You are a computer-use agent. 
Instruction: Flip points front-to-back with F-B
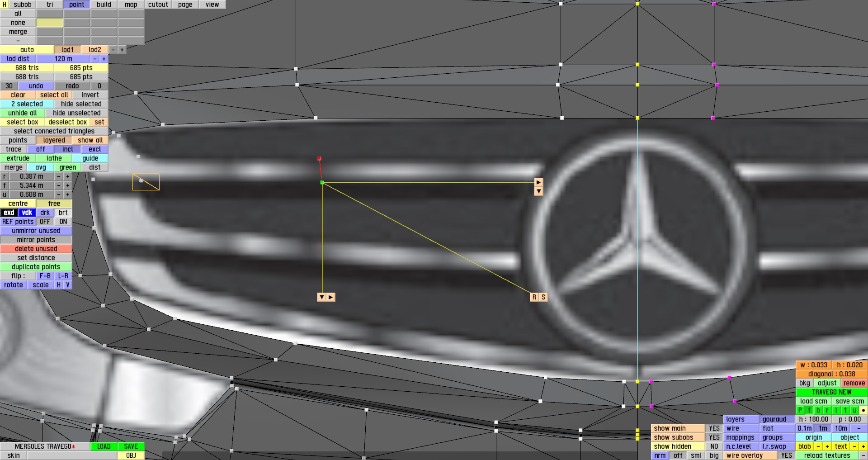[x=45, y=276]
